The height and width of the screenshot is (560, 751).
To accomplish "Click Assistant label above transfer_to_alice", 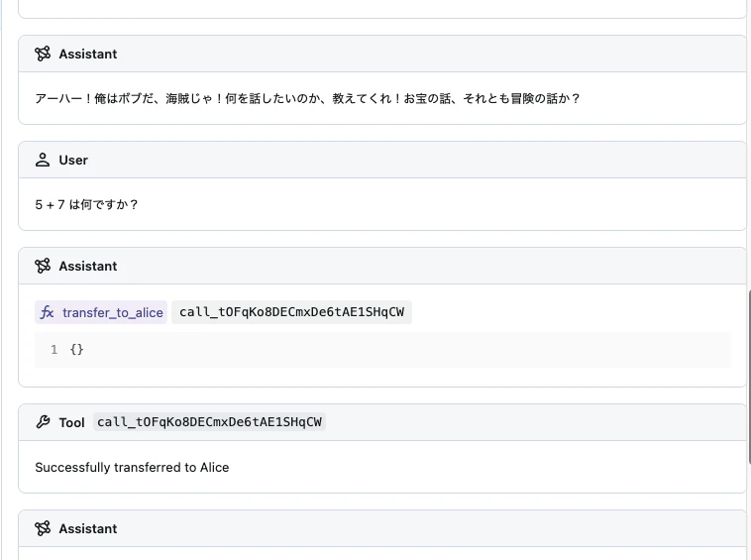I will pos(88,266).
